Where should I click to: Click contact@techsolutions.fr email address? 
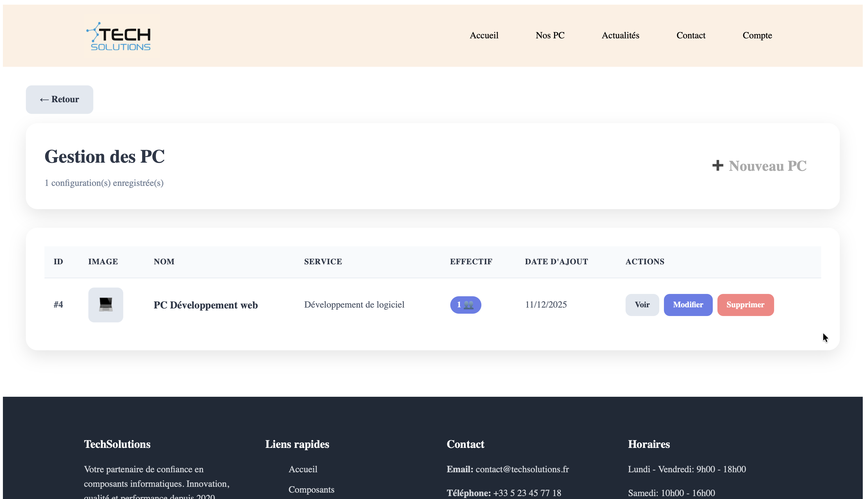point(522,469)
